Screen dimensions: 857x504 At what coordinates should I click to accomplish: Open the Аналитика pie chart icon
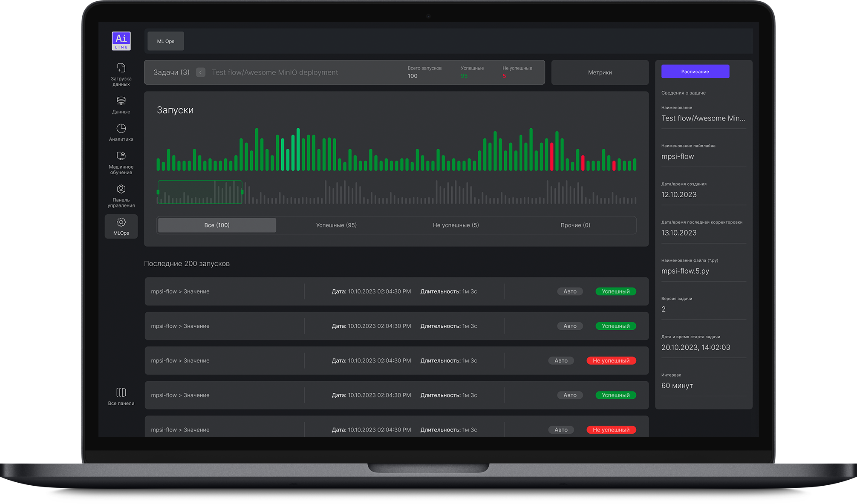pyautogui.click(x=121, y=129)
